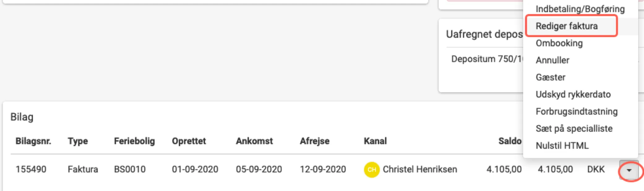Viewport: 644px width, 191px height.
Task: Choose Indbetaling/Bogføring from the context menu
Action: pyautogui.click(x=580, y=9)
